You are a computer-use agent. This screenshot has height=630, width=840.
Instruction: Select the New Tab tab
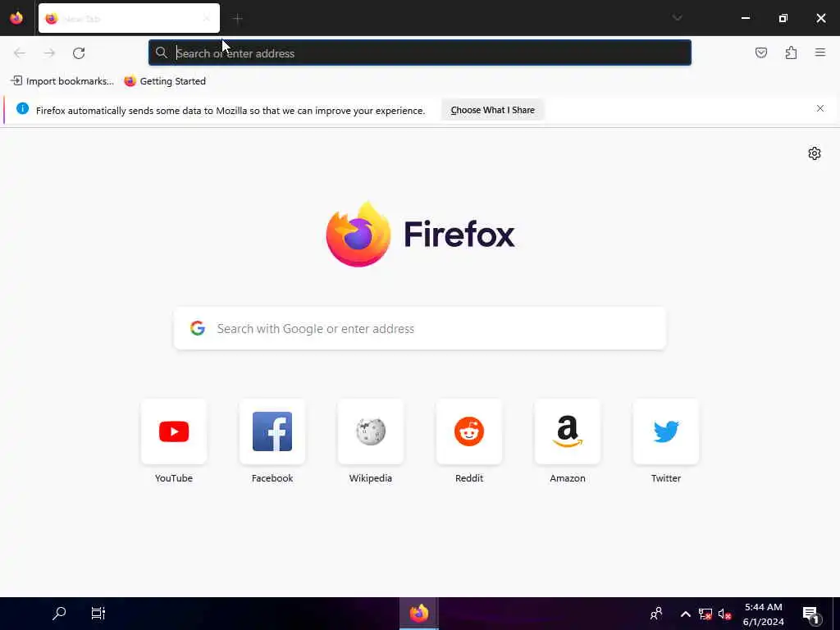129,18
